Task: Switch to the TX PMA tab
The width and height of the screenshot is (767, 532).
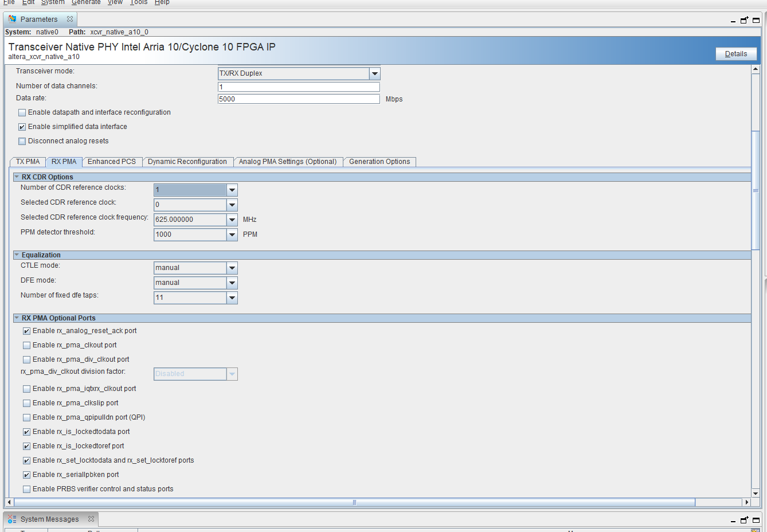Action: 28,162
